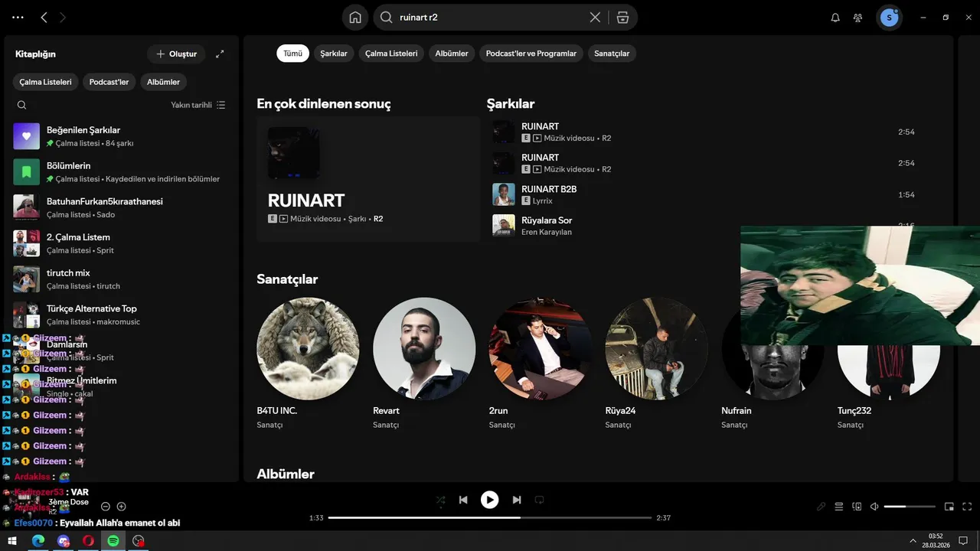Viewport: 980px width, 551px height.
Task: Add the current song to library
Action: tap(121, 507)
